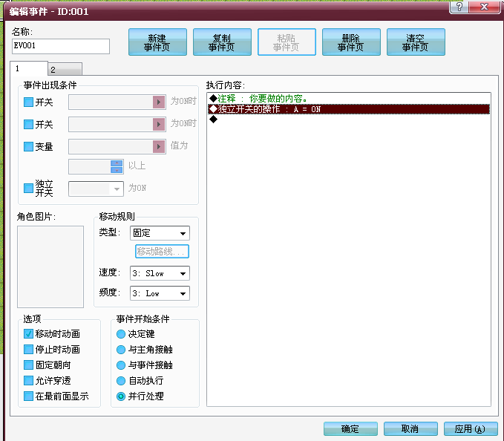Enable second 开关 condition checkbox
This screenshot has width=504, height=441.
point(29,125)
